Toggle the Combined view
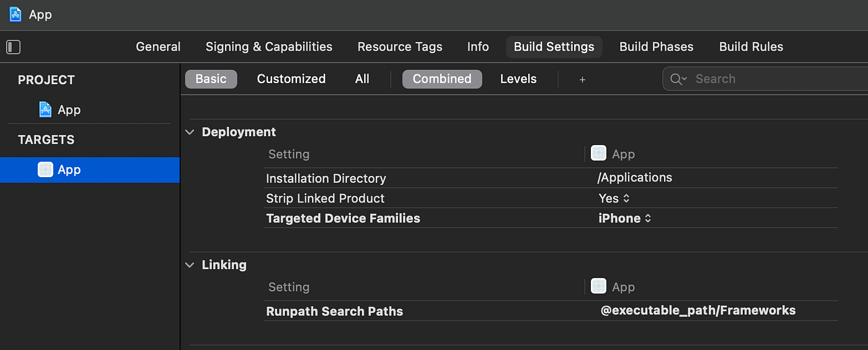Screen dimensions: 868x350 coord(442,79)
